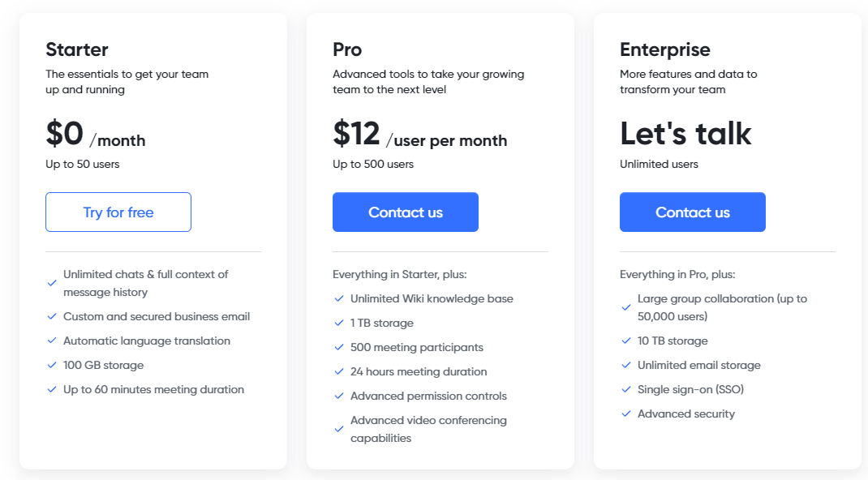
Task: Click checkmark next to 100 GB storage
Action: coord(52,366)
